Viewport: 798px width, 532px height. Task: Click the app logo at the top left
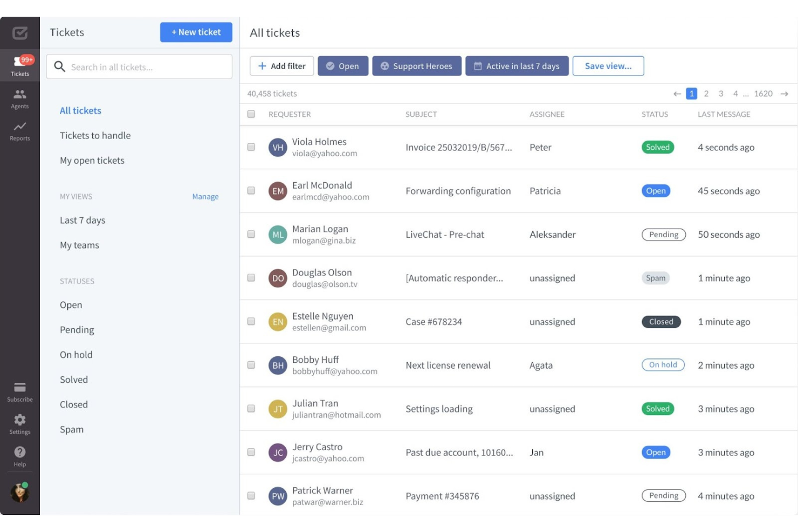(x=19, y=32)
